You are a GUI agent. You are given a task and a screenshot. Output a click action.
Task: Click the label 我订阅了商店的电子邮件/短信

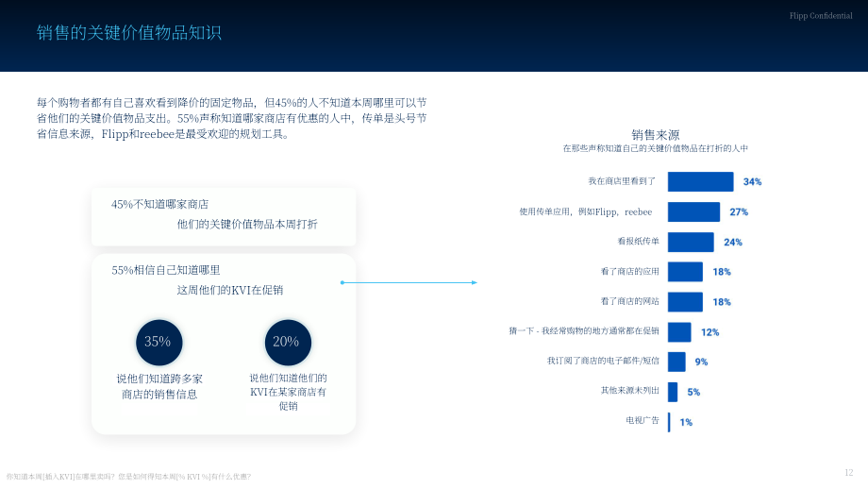click(x=604, y=361)
